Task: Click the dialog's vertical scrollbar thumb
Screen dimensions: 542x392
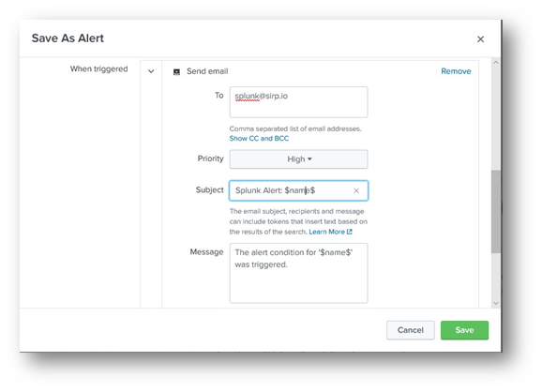Action: [496, 211]
